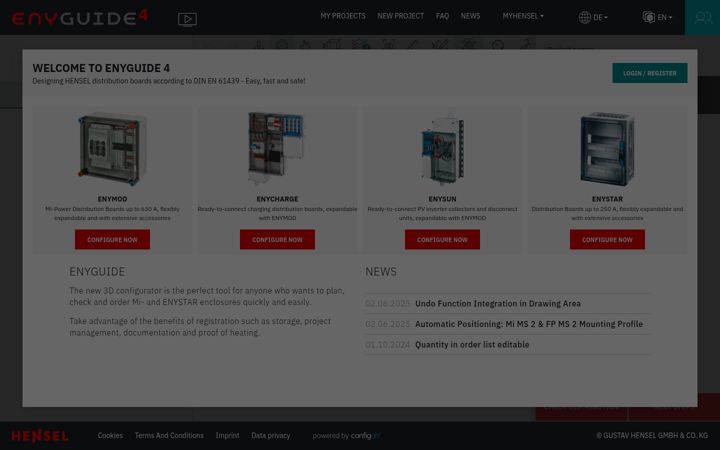Click the ENYGUIDE section heading

tap(97, 272)
